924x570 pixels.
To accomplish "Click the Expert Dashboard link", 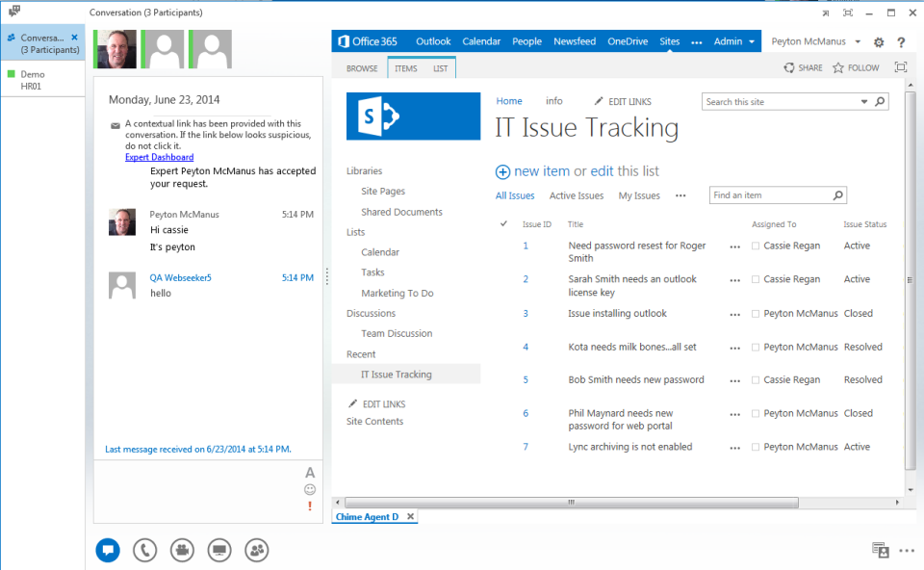I will [x=159, y=157].
